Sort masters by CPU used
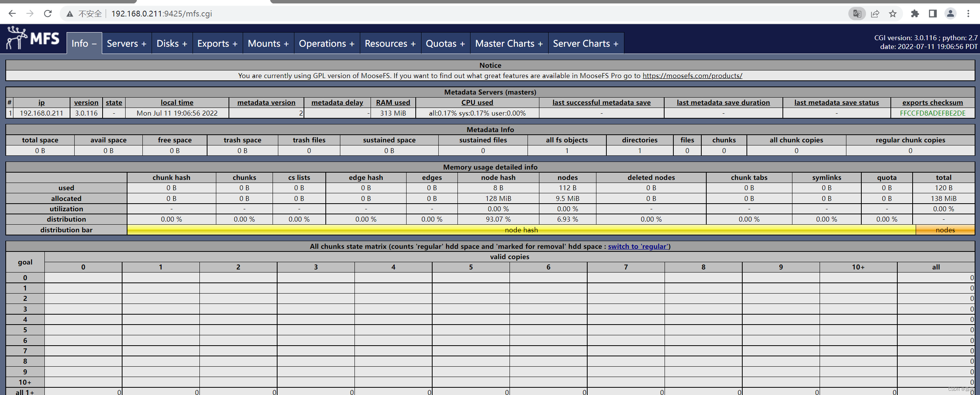980x395 pixels. pyautogui.click(x=477, y=102)
